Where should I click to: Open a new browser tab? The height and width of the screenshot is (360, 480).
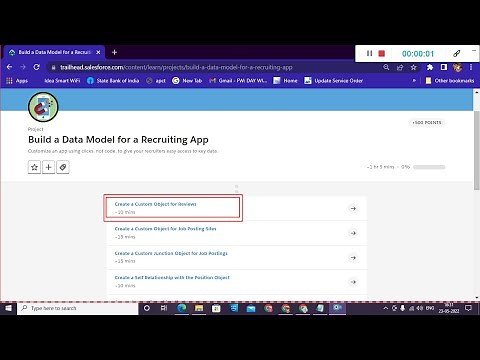coord(114,52)
